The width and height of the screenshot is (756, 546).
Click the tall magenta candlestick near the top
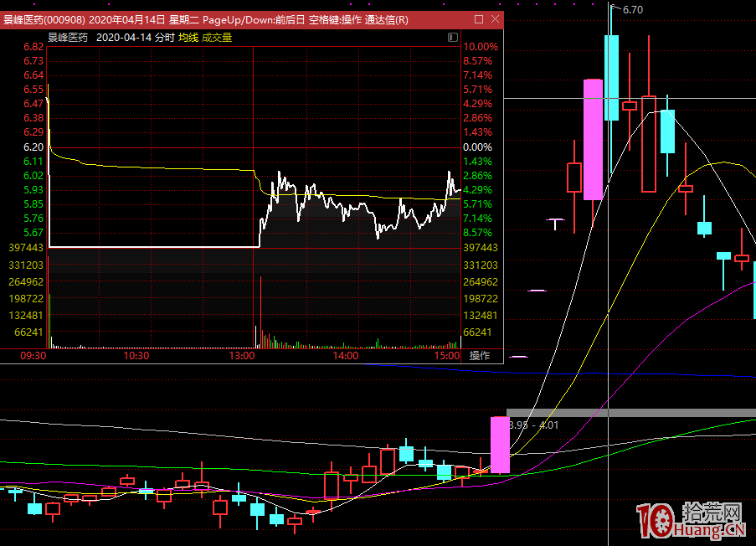click(x=593, y=139)
